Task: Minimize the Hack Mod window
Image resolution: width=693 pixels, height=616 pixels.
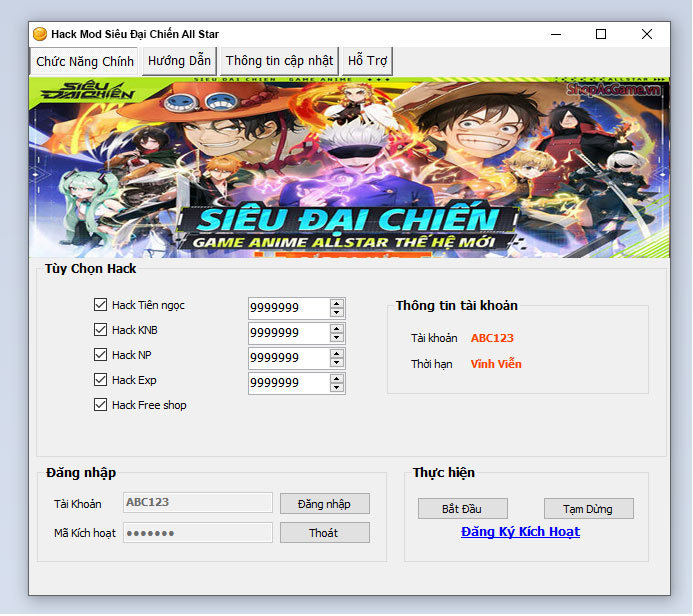Action: click(x=556, y=34)
